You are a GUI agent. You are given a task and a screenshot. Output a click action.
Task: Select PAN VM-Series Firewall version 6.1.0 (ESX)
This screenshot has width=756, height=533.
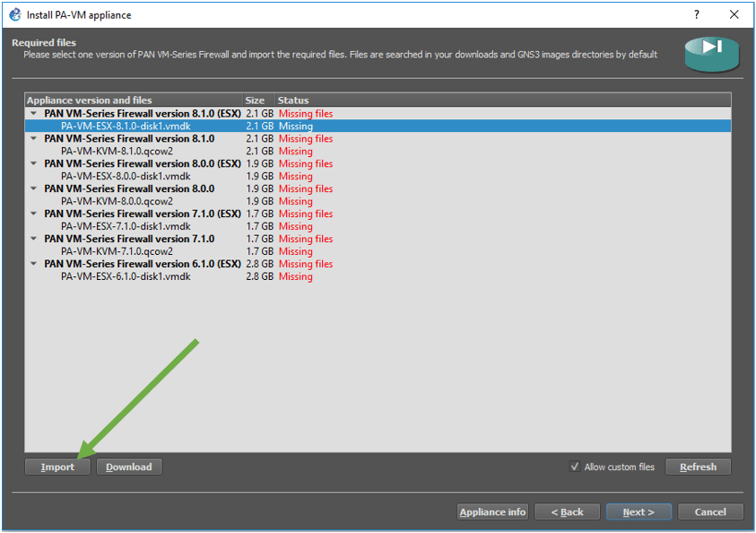click(378, 264)
